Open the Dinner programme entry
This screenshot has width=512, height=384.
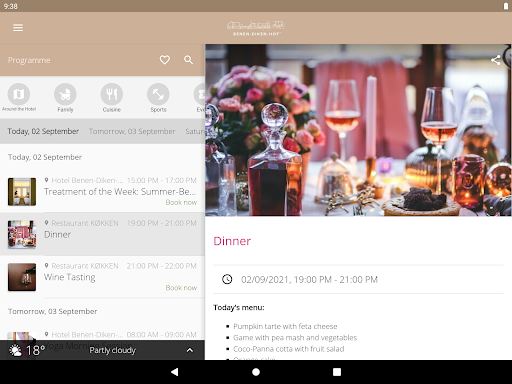[102, 234]
